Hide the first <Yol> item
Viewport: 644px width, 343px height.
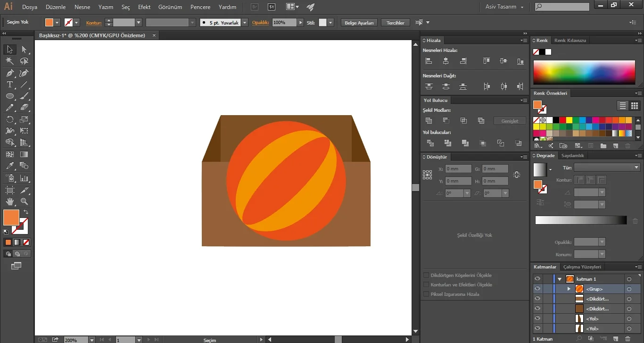coord(537,318)
